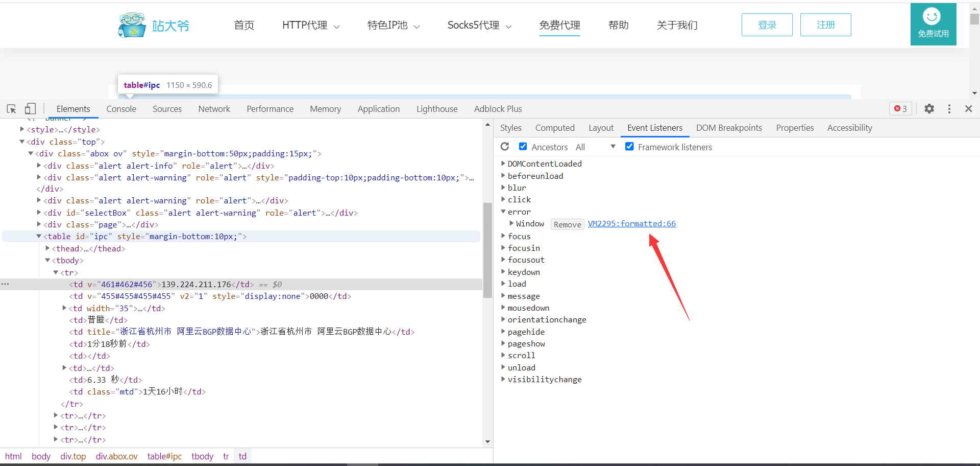Image resolution: width=980 pixels, height=466 pixels.
Task: Switch to the Sources tab
Action: coord(167,109)
